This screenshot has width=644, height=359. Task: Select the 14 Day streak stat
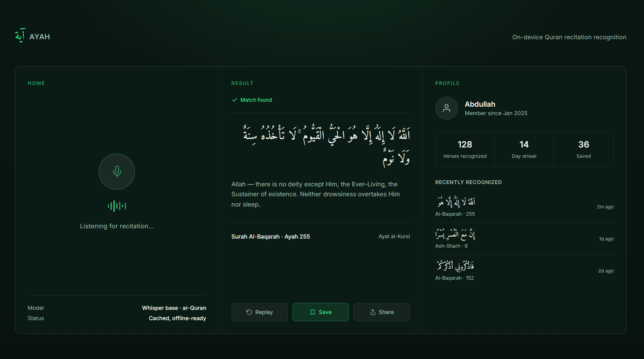click(524, 149)
